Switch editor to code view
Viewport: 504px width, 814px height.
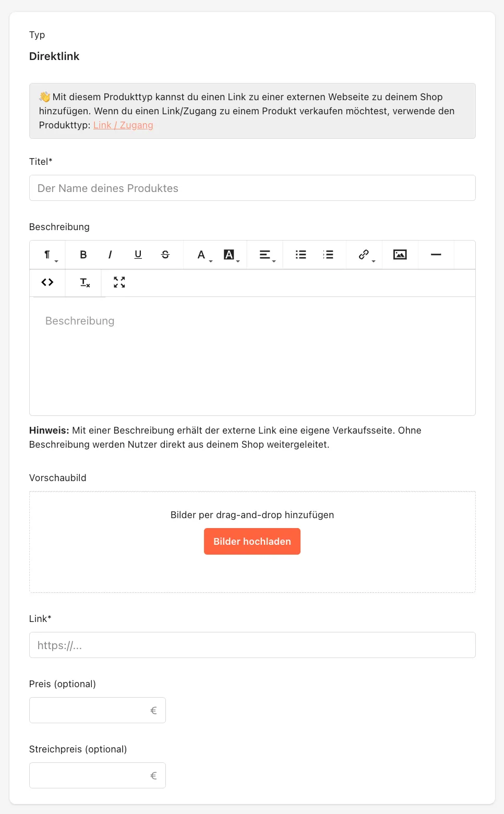(x=47, y=282)
